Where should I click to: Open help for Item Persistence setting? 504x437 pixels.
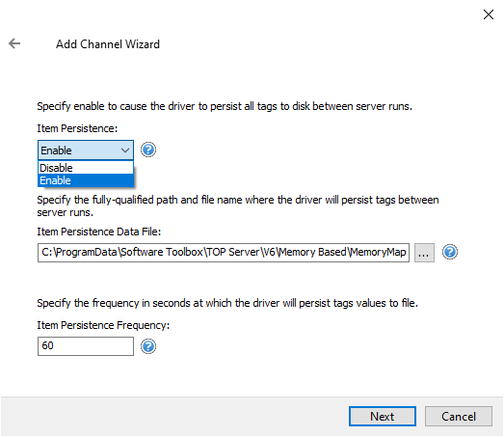(x=148, y=150)
